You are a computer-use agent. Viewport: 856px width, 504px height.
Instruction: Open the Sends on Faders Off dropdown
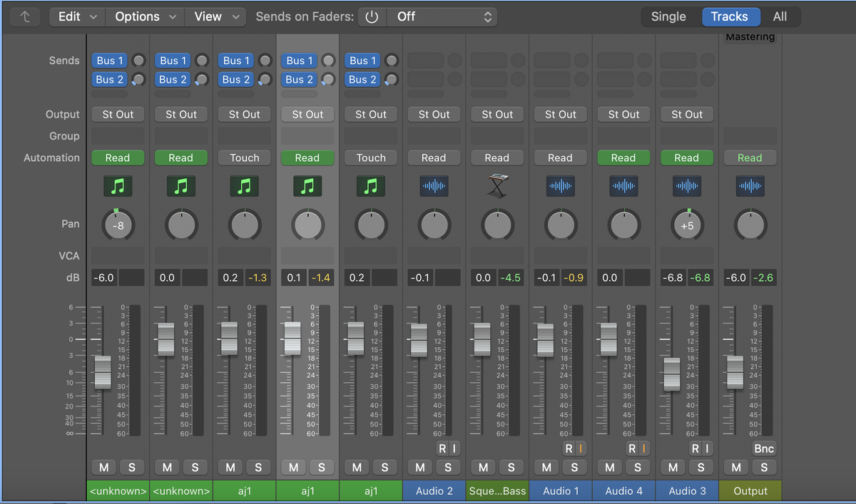pos(442,16)
